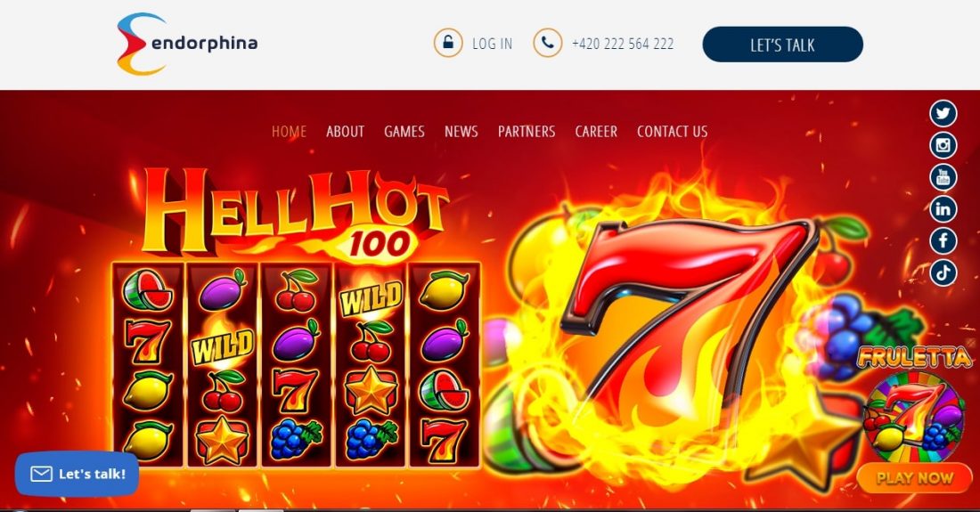Viewport: 980px width, 512px height.
Task: Open the Let's talk! chat widget
Action: click(x=77, y=474)
